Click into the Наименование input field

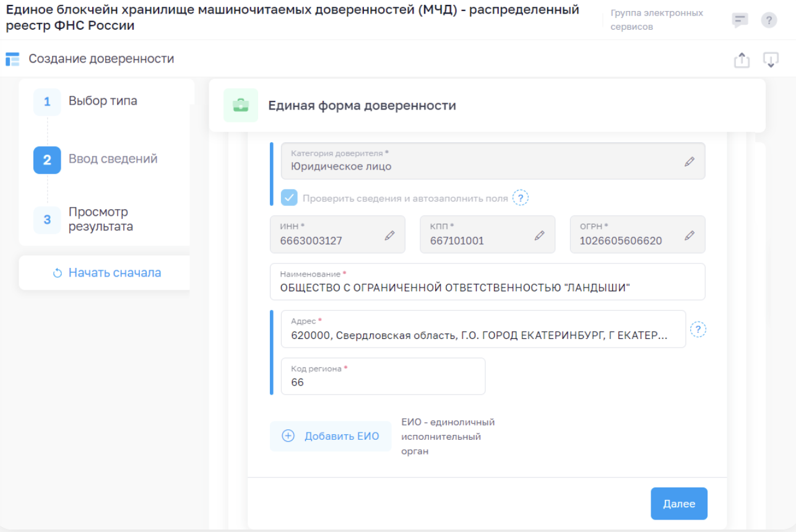point(487,288)
